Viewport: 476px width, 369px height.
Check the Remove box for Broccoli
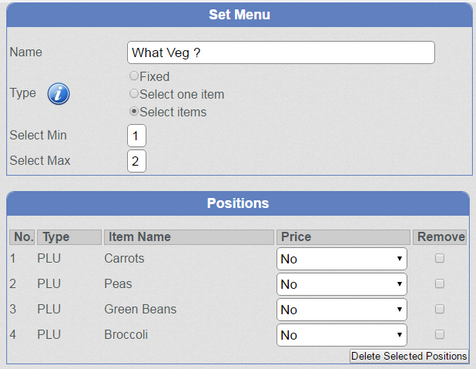tap(440, 334)
